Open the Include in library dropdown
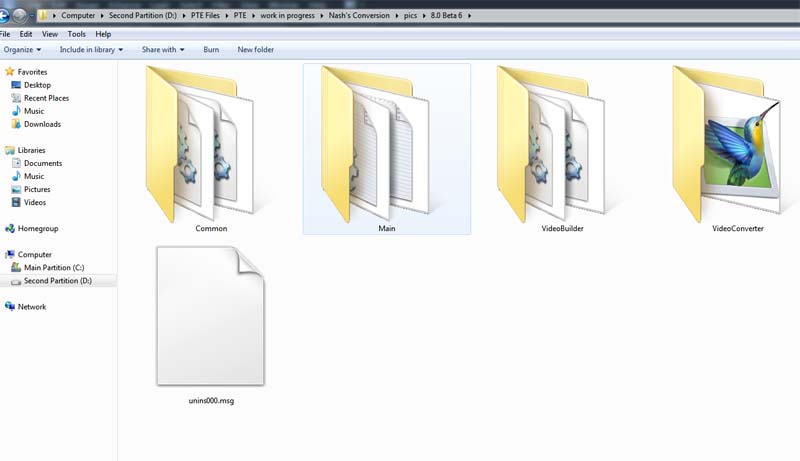Viewport: 800px width, 461px height. point(91,49)
